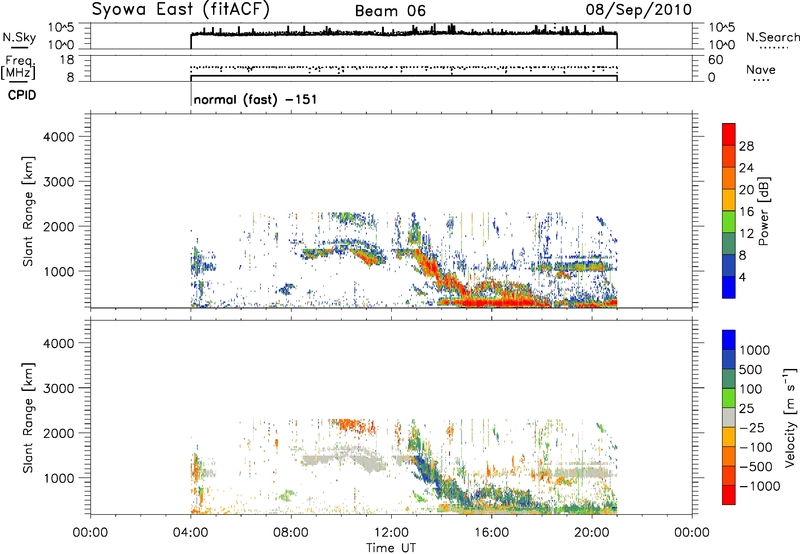The height and width of the screenshot is (554, 800).
Task: Click the '10^0' label beside N.Search
Action: click(x=722, y=45)
